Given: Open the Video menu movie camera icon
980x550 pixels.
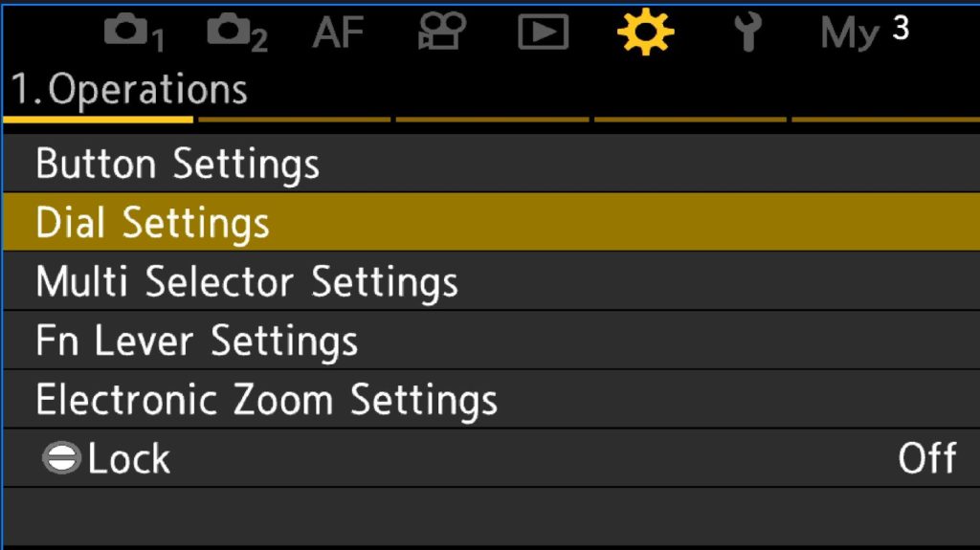Looking at the screenshot, I should [440, 33].
